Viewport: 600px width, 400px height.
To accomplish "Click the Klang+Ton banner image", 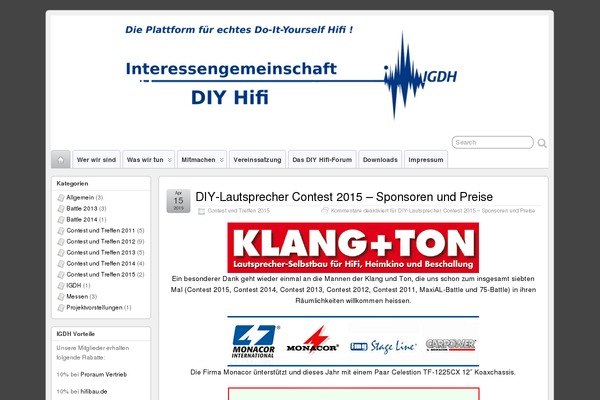I will [353, 248].
